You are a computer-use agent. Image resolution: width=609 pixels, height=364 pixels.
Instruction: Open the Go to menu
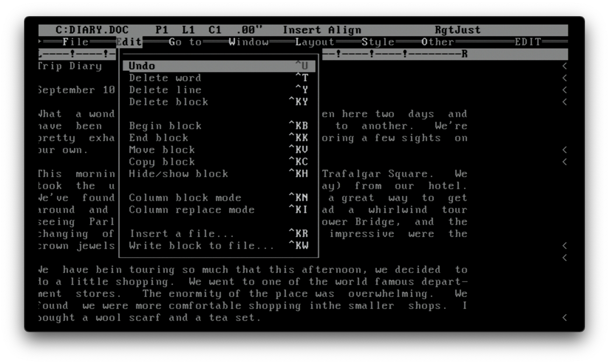coord(186,42)
